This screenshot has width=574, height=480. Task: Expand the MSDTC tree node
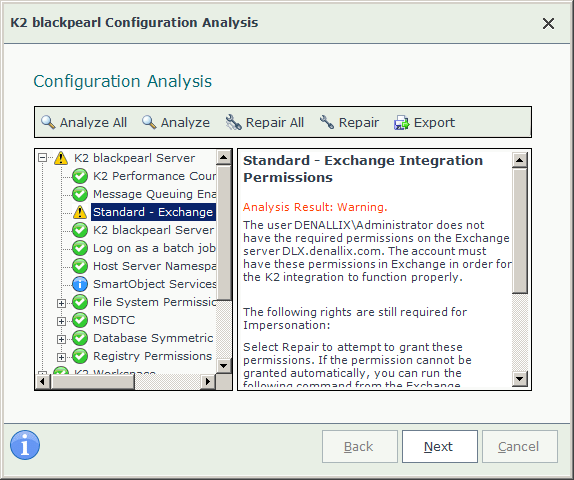coord(61,321)
